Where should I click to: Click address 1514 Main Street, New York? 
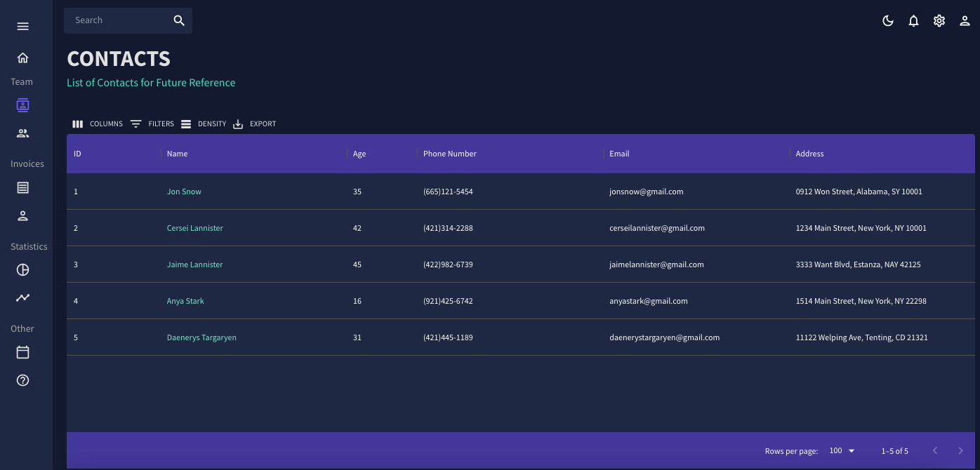click(x=861, y=301)
